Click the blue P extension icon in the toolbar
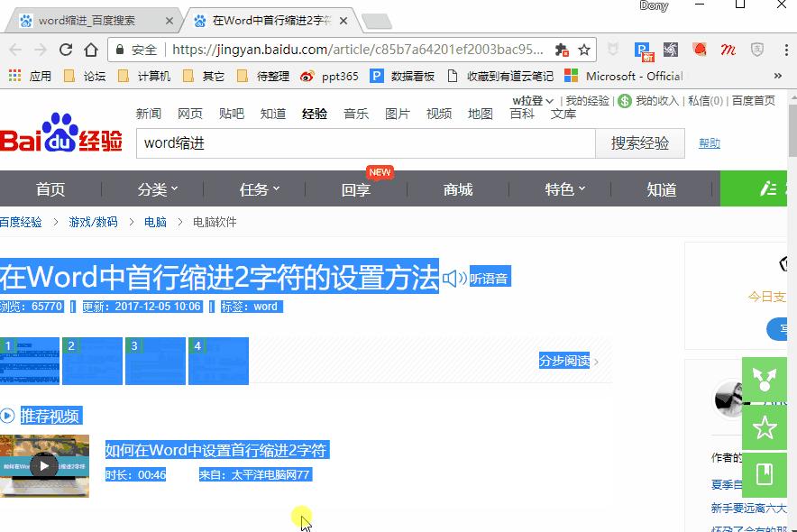797x532 pixels. pyautogui.click(x=640, y=50)
